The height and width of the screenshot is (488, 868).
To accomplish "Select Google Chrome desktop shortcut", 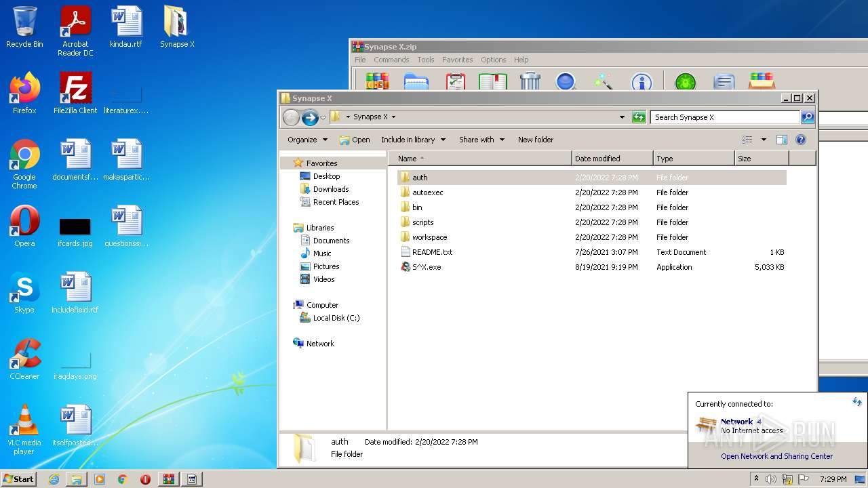I will [24, 163].
